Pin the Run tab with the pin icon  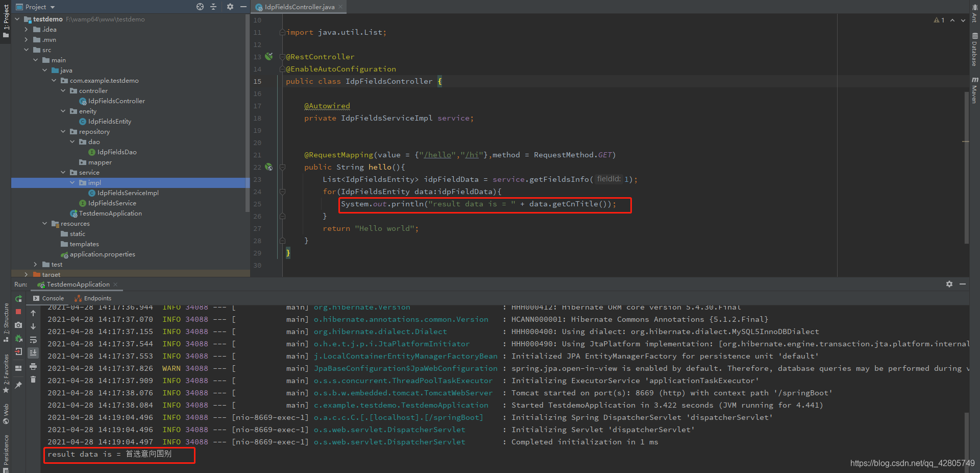pyautogui.click(x=19, y=385)
